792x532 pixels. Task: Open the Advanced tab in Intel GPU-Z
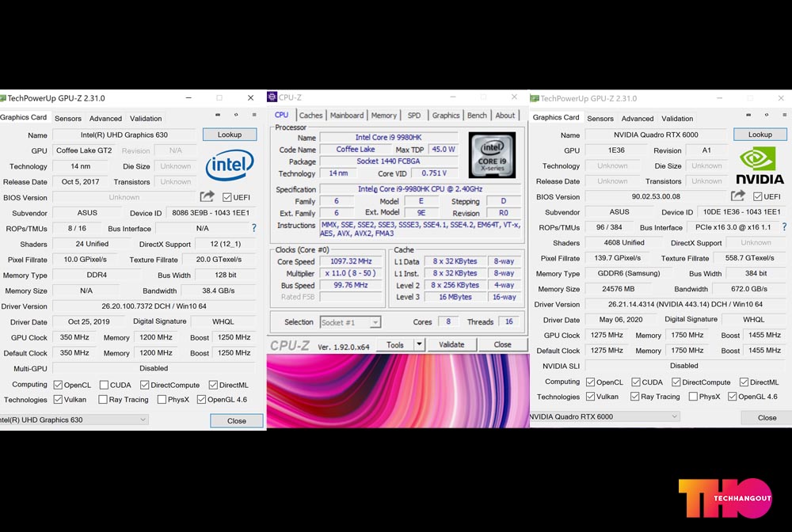[105, 118]
